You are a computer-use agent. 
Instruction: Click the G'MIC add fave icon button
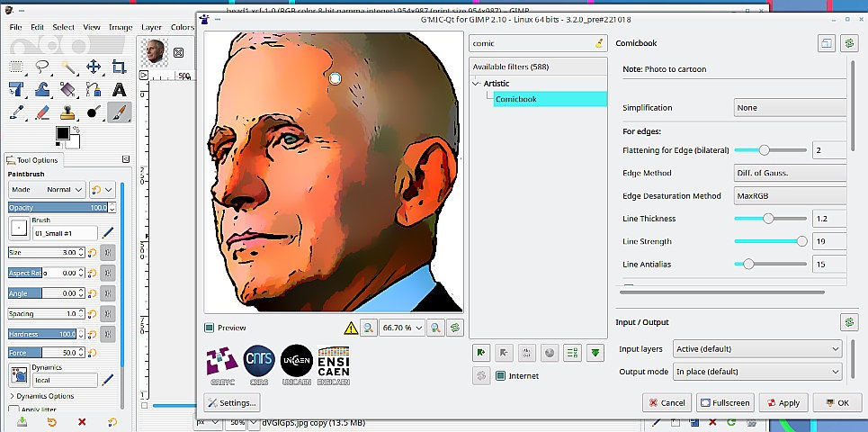click(x=481, y=352)
